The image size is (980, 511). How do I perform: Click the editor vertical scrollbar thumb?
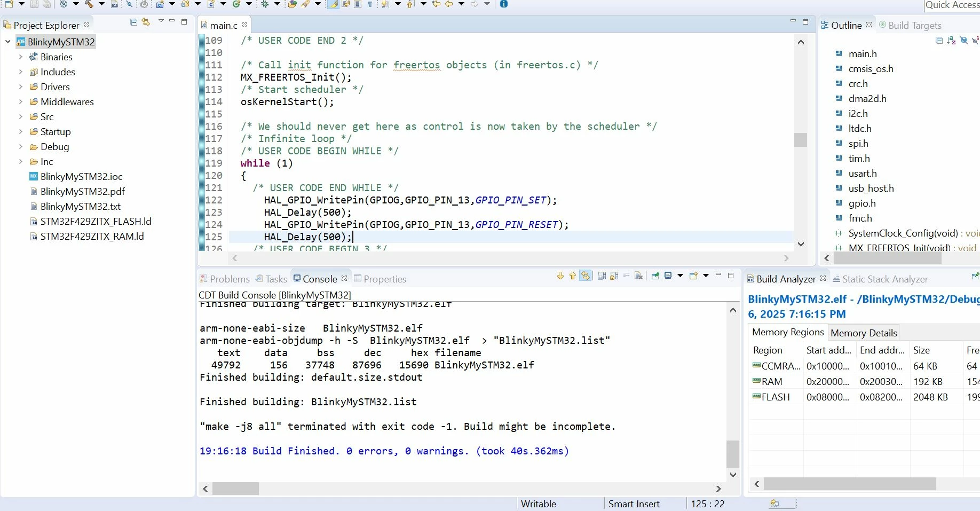pyautogui.click(x=800, y=139)
